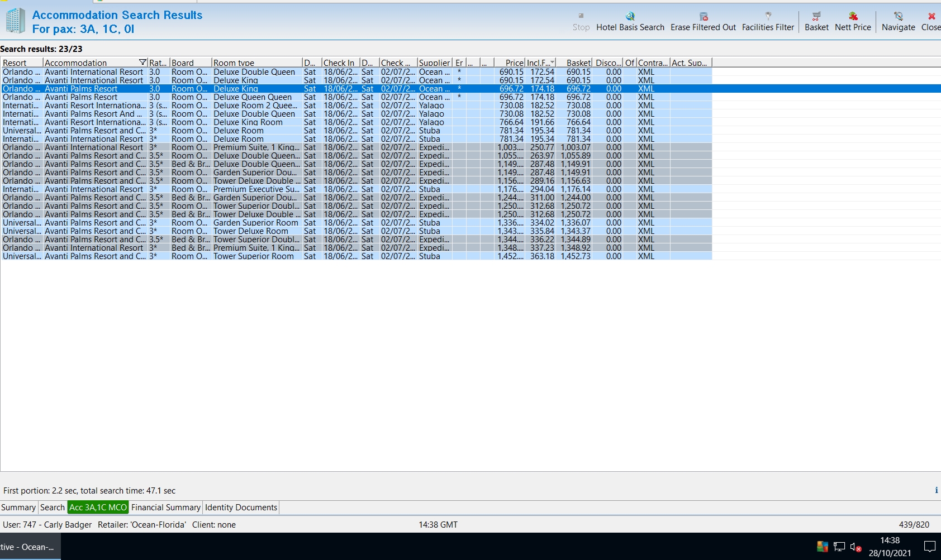Click the Nett Price icon
Viewport: 941px width, 560px height.
853,16
